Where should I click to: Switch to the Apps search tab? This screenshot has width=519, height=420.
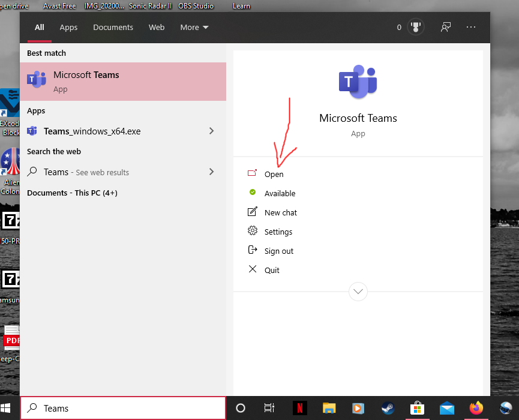pyautogui.click(x=68, y=28)
